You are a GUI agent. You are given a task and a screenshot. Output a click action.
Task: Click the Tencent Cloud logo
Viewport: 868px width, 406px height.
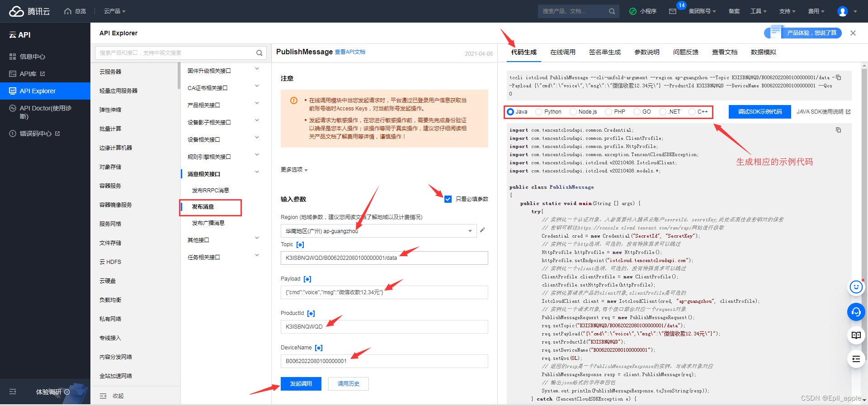tap(29, 11)
